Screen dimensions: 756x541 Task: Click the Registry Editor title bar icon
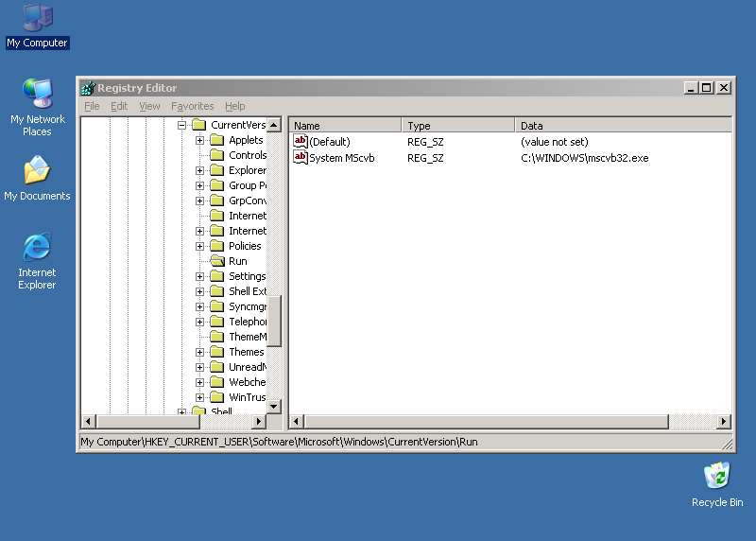(89, 88)
